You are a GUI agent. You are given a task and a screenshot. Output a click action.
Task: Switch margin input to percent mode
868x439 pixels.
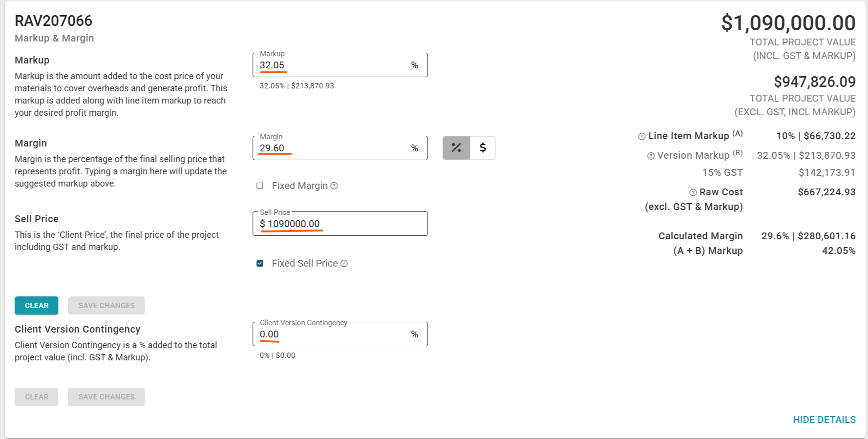(x=456, y=148)
